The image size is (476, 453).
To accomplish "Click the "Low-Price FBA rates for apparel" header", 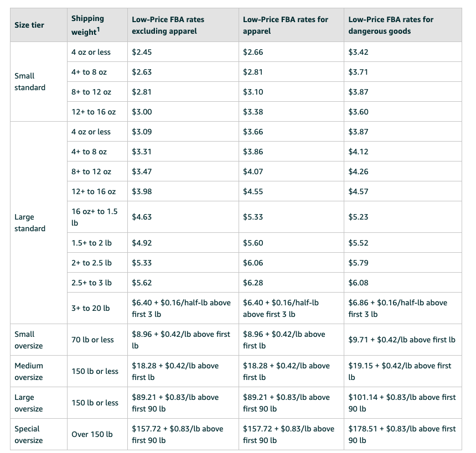I will (x=285, y=25).
